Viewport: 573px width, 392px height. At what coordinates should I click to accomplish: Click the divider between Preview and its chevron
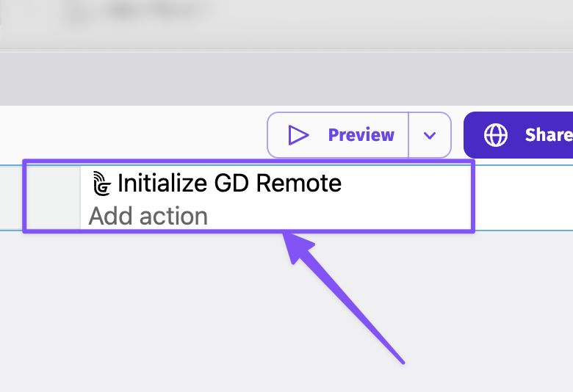click(408, 135)
